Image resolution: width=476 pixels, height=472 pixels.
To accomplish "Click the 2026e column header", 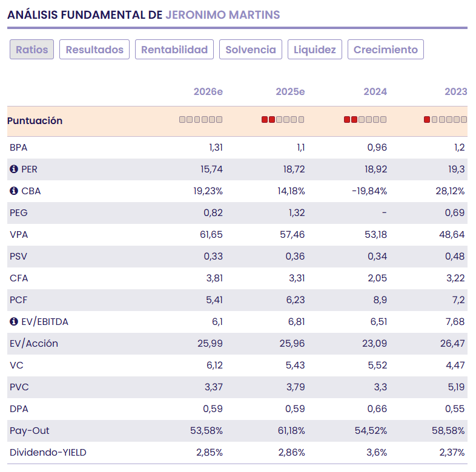I will coord(208,92).
